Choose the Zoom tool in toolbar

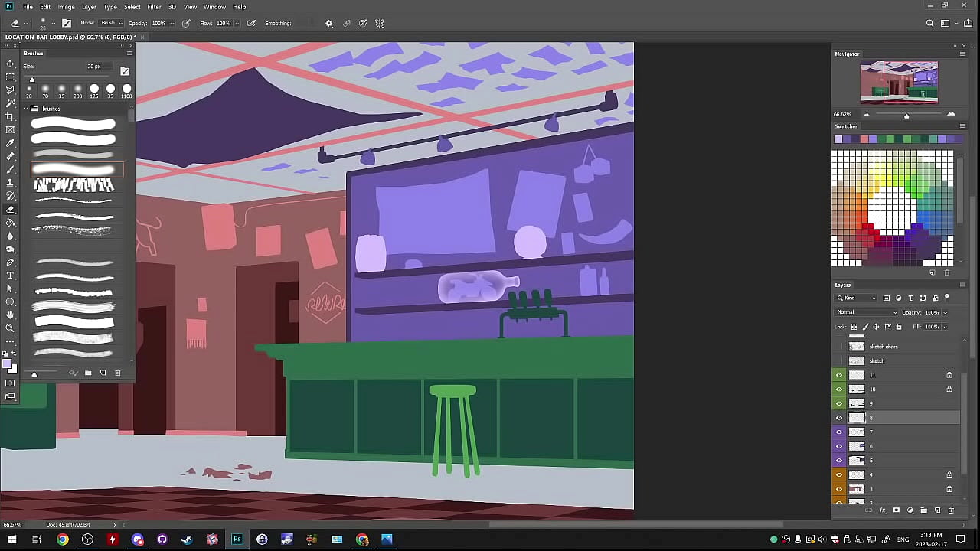pyautogui.click(x=10, y=328)
